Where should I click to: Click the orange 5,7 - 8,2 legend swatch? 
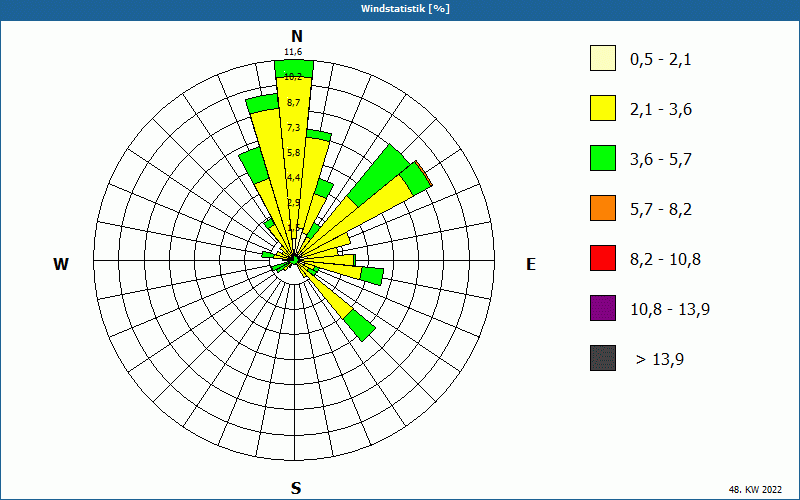pyautogui.click(x=603, y=208)
